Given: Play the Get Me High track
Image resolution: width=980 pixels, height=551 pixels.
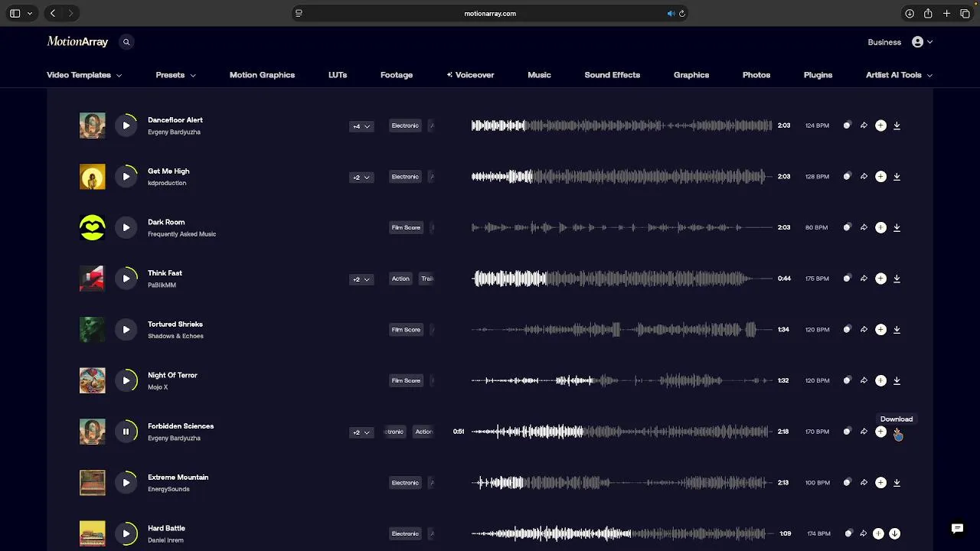Looking at the screenshot, I should click(x=126, y=177).
